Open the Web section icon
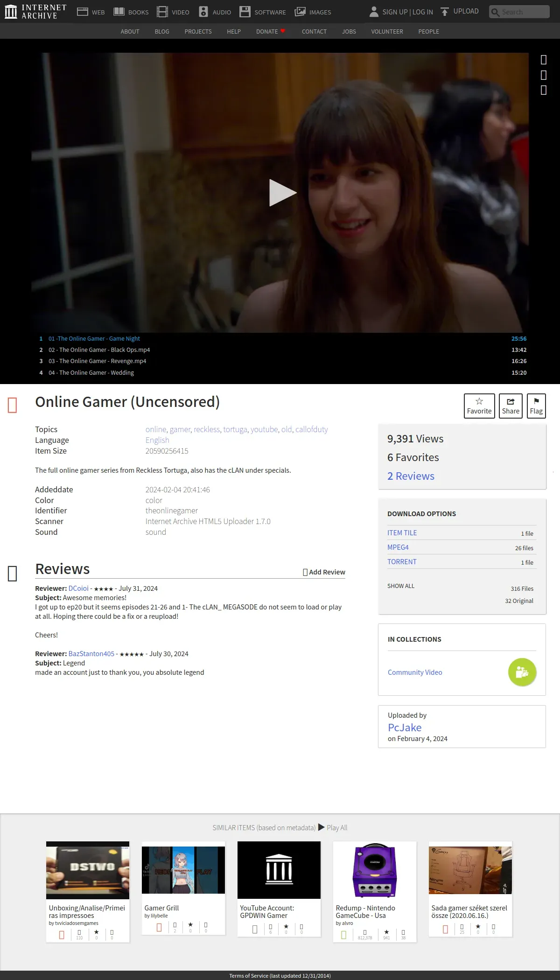 coord(83,12)
